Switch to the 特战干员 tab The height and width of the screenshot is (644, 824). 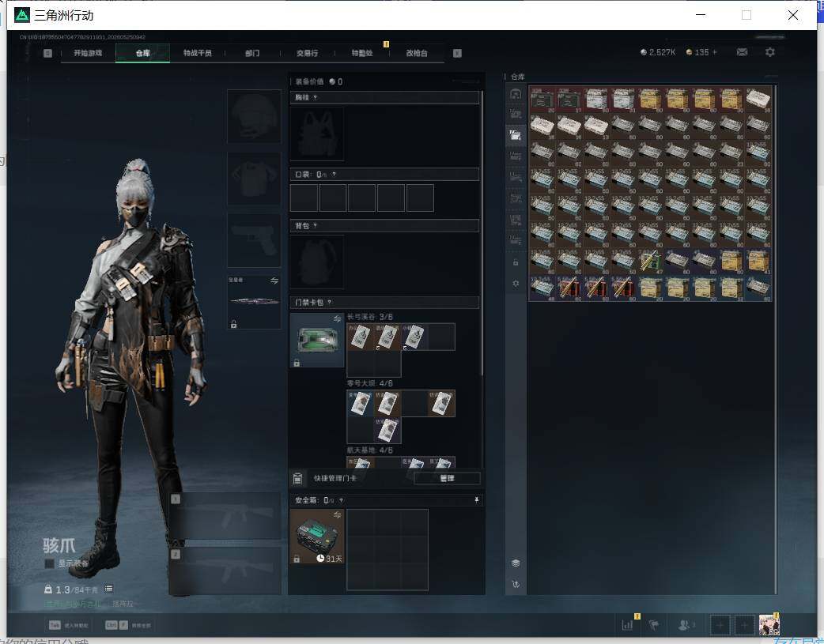[x=197, y=53]
